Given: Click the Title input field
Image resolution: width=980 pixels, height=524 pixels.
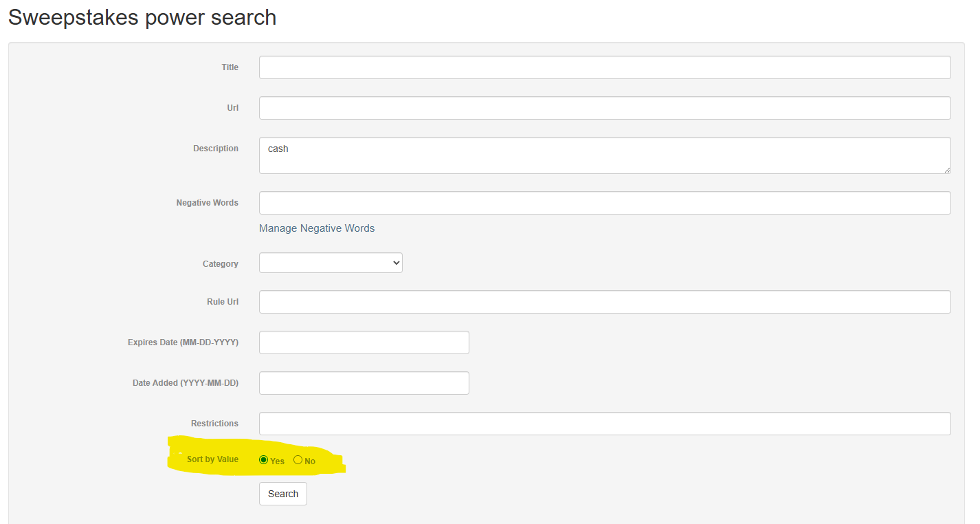Looking at the screenshot, I should [605, 67].
